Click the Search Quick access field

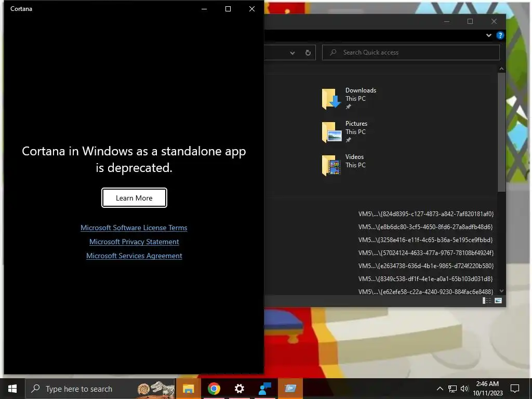click(411, 52)
